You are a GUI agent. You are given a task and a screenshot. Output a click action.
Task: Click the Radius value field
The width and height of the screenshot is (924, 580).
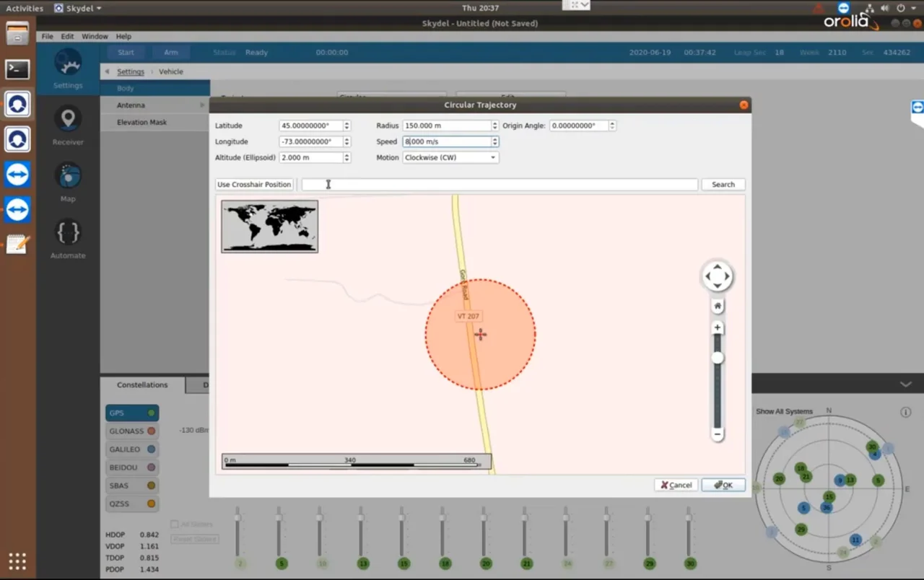pyautogui.click(x=447, y=126)
